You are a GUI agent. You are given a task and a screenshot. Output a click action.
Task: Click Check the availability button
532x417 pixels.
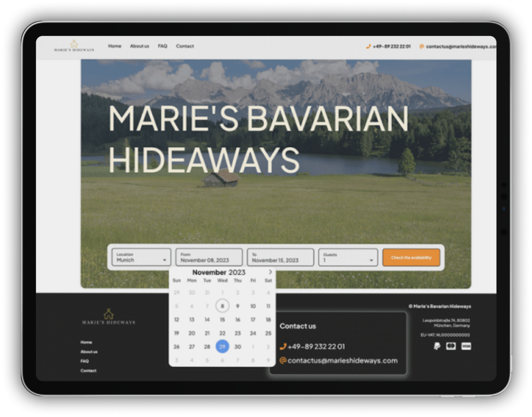coord(411,258)
